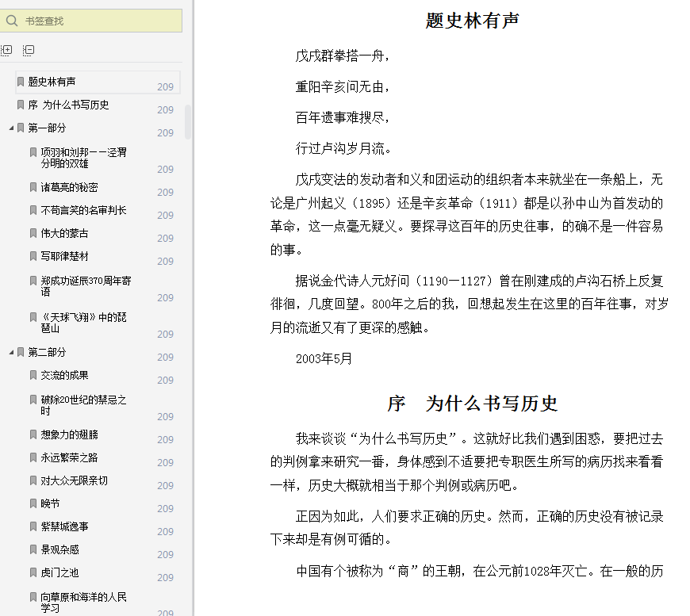Click bookmark icon beside 第一部分
This screenshot has height=616, width=690.
pyautogui.click(x=21, y=128)
